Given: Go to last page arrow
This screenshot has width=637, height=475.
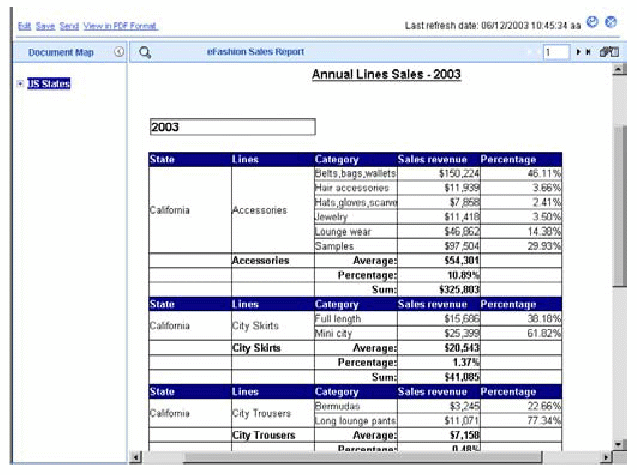Looking at the screenshot, I should [587, 52].
